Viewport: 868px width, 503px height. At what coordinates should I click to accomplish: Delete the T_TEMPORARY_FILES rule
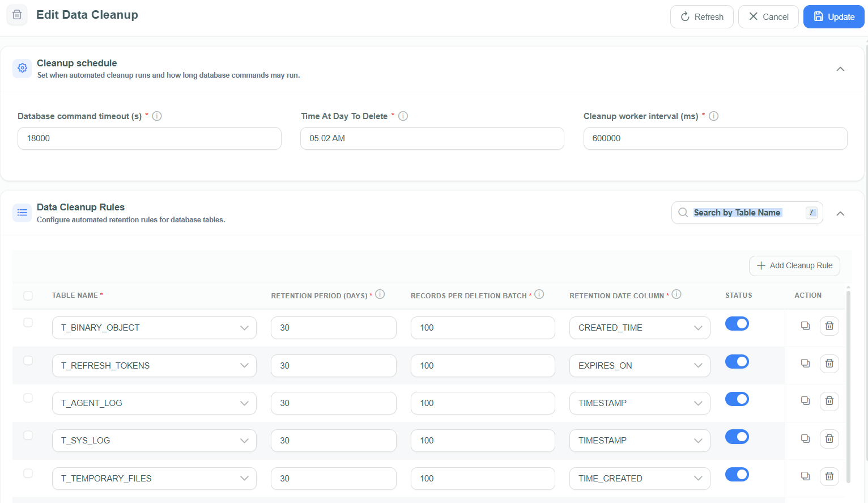click(x=829, y=476)
